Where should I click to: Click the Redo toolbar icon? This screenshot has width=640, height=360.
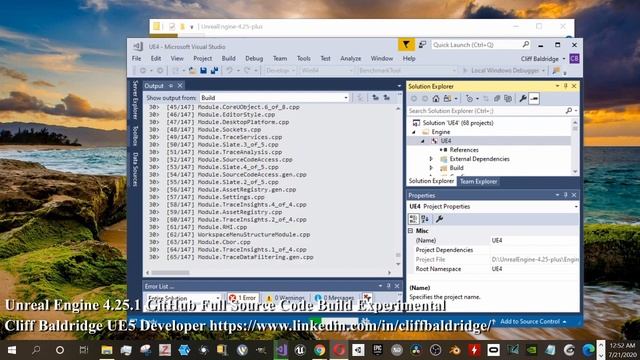click(x=247, y=71)
